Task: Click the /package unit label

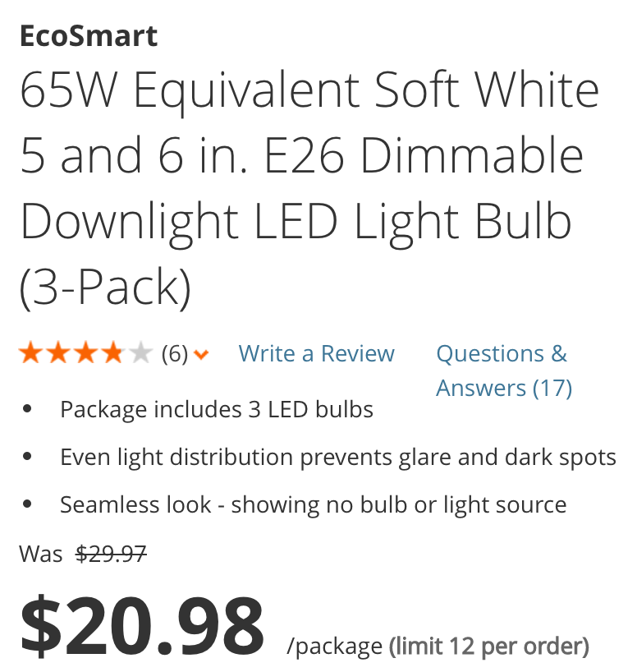Action: pos(335,647)
